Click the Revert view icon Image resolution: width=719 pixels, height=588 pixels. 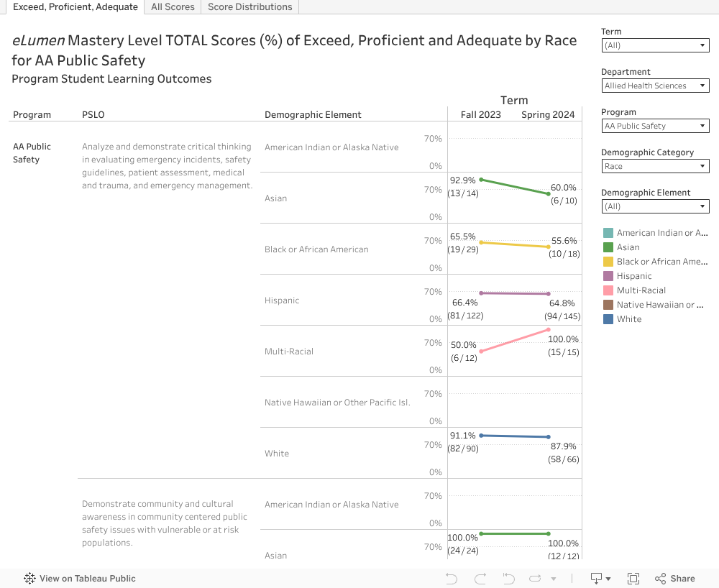(x=508, y=579)
